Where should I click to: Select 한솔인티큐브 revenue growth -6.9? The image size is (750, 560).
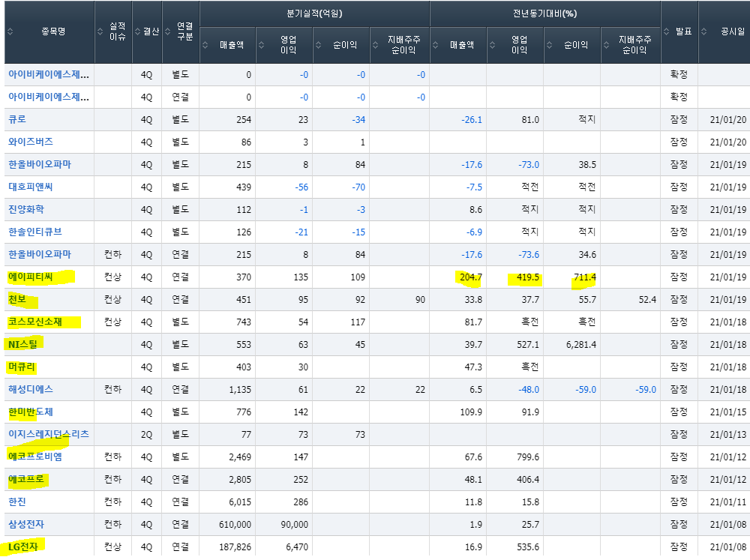tap(474, 232)
